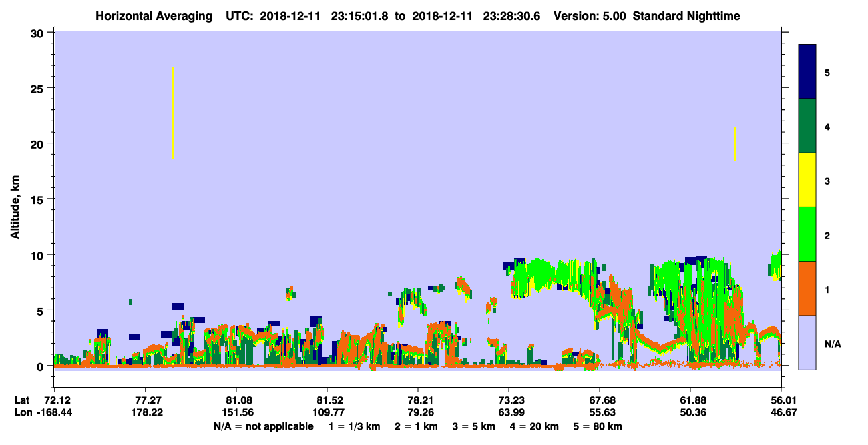Viewport: 868px width, 445px height.
Task: Click the 'Standard Nighttime' text
Action: (x=686, y=16)
